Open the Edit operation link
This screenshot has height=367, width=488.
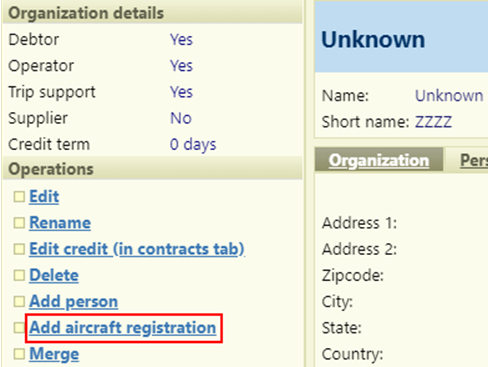[x=44, y=197]
